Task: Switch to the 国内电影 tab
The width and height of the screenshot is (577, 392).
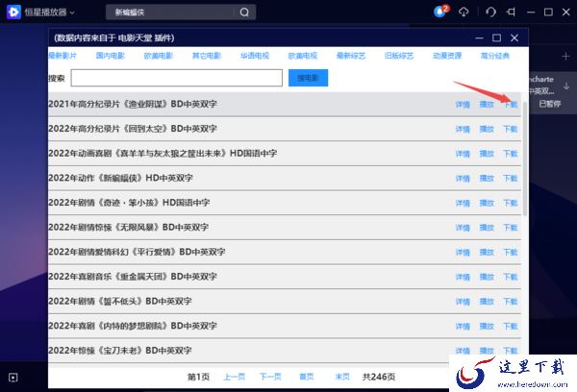Action: coord(110,56)
